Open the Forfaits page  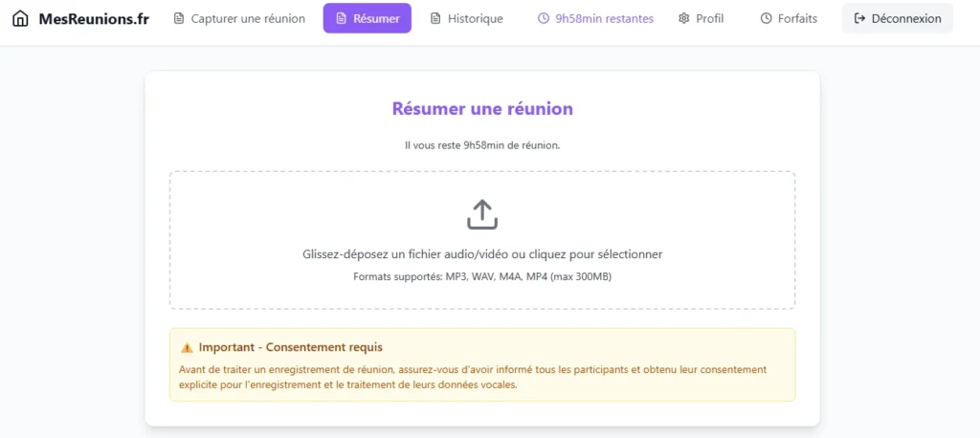pyautogui.click(x=789, y=19)
